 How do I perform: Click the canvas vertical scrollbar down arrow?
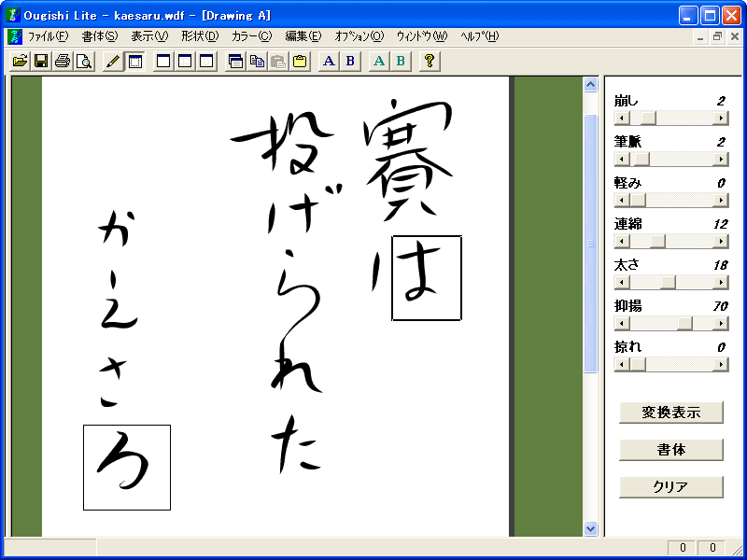point(590,528)
